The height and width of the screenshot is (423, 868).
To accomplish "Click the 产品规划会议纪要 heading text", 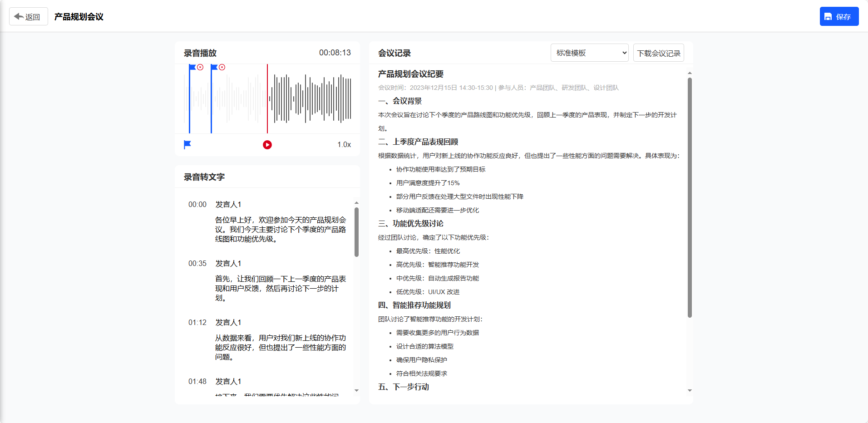I will coord(410,74).
